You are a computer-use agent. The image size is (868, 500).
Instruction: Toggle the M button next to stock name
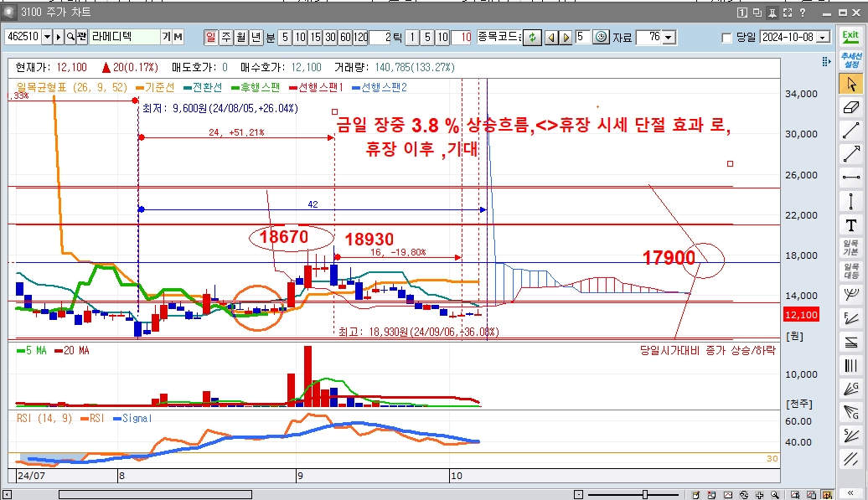click(178, 37)
